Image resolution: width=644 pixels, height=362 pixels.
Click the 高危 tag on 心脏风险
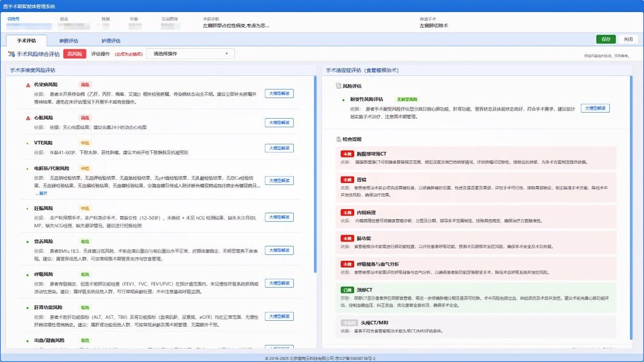coord(85,118)
